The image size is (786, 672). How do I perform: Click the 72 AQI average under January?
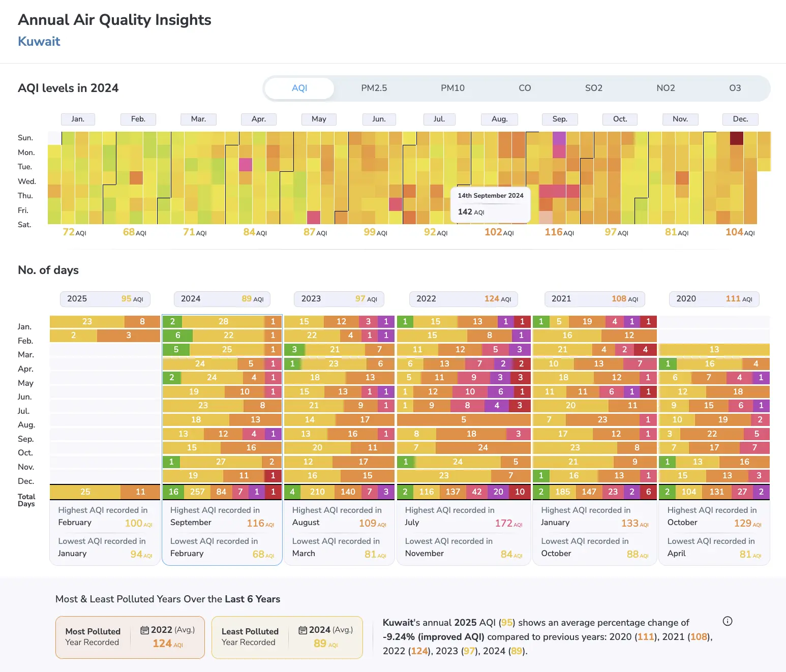pos(74,232)
